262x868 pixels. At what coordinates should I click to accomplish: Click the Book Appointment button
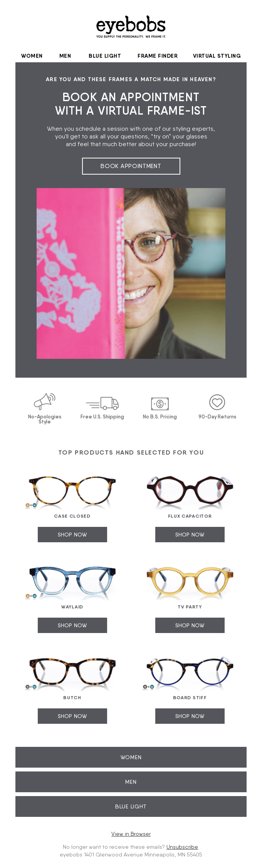(x=131, y=166)
